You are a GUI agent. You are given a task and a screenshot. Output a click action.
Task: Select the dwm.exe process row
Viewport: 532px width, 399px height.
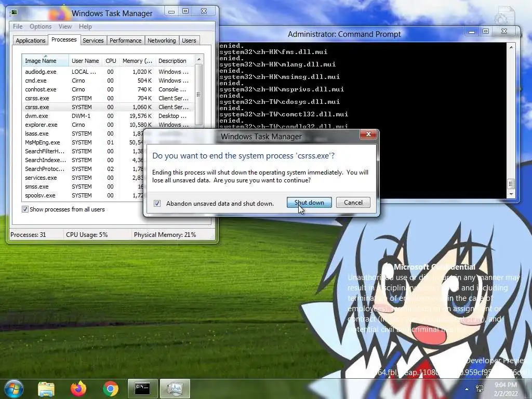[x=108, y=116]
